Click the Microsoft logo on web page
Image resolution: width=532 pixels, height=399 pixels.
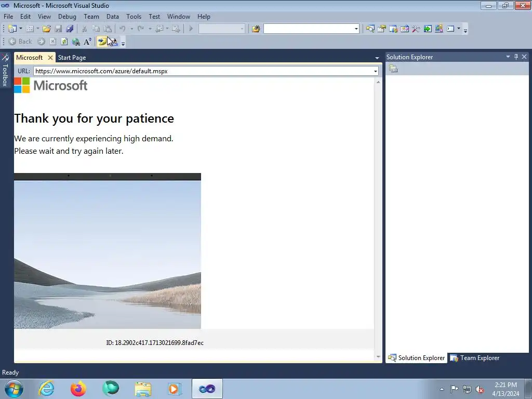[51, 85]
